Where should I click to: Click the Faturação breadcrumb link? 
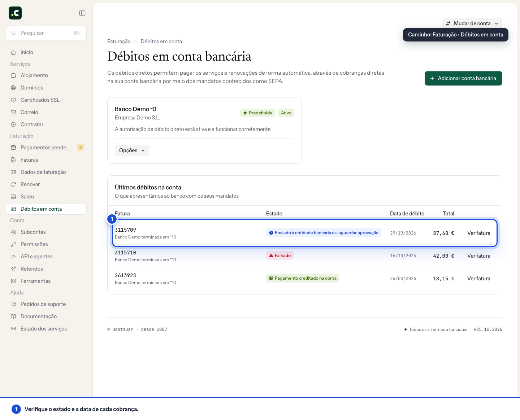coord(119,41)
